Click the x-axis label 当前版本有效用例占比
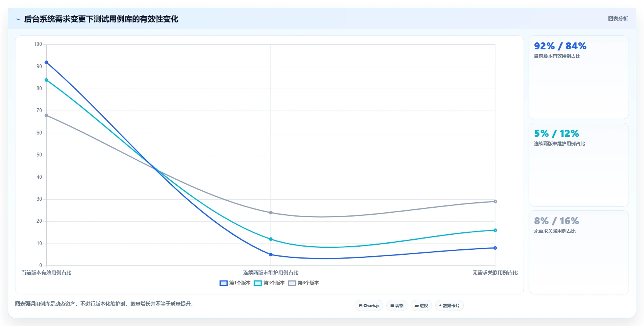The height and width of the screenshot is (326, 644). [46, 273]
